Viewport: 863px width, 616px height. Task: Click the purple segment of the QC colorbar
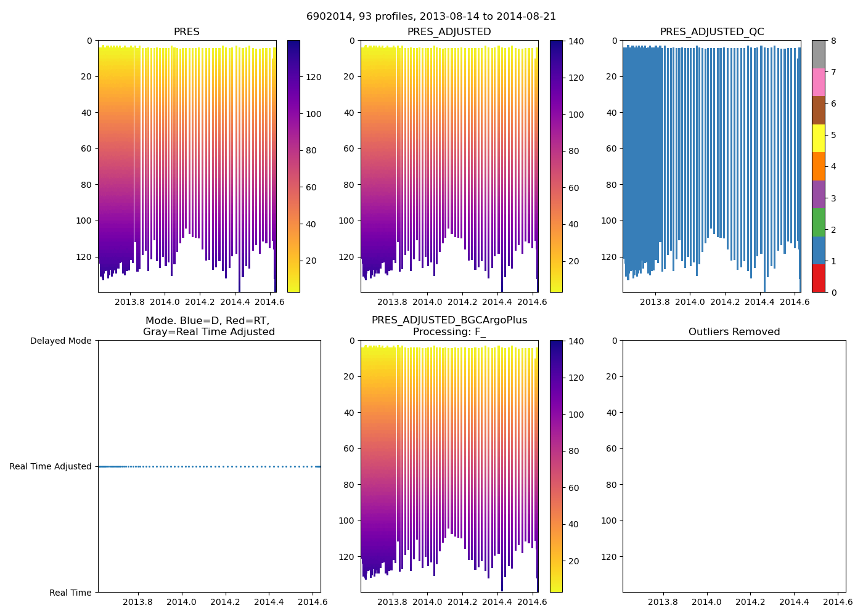tap(818, 194)
